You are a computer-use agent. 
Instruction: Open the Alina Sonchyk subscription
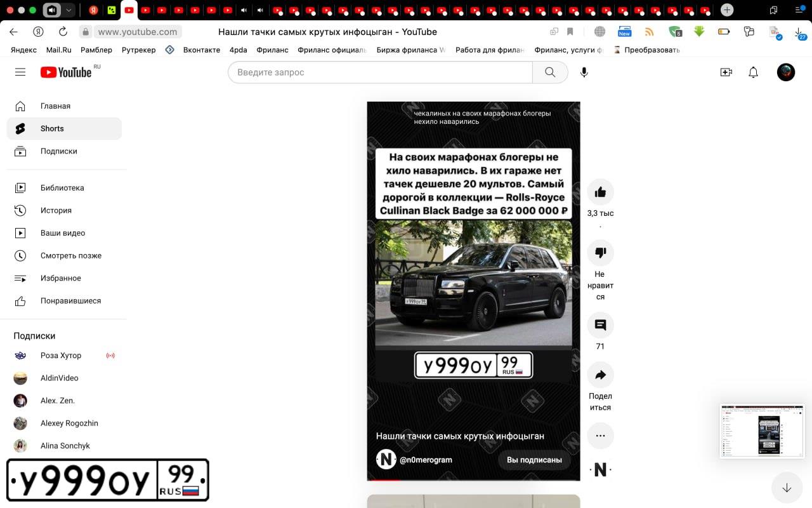coord(63,446)
